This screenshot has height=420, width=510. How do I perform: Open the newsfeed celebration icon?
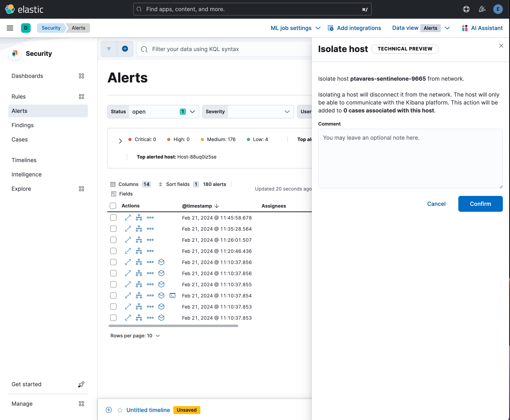pos(482,9)
